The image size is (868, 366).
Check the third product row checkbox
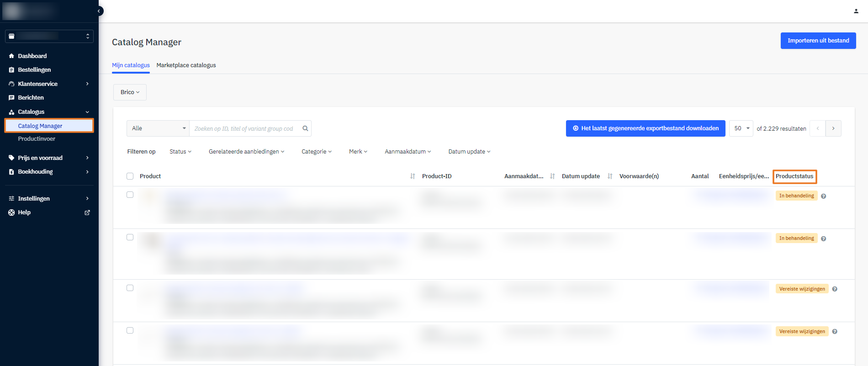click(130, 288)
